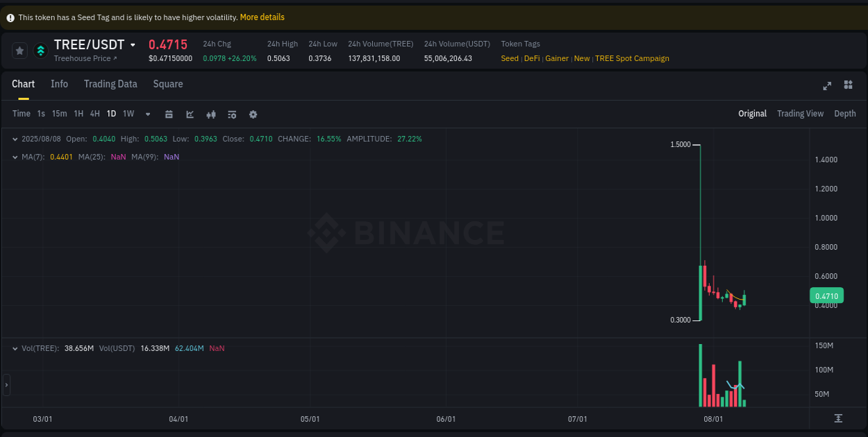Click the DeFi token tag
The width and height of the screenshot is (868, 437).
[x=532, y=58]
